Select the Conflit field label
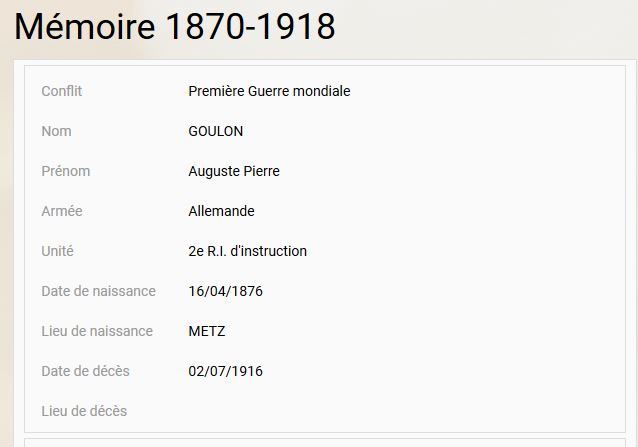Screen dimensions: 638x447 pyautogui.click(x=61, y=91)
